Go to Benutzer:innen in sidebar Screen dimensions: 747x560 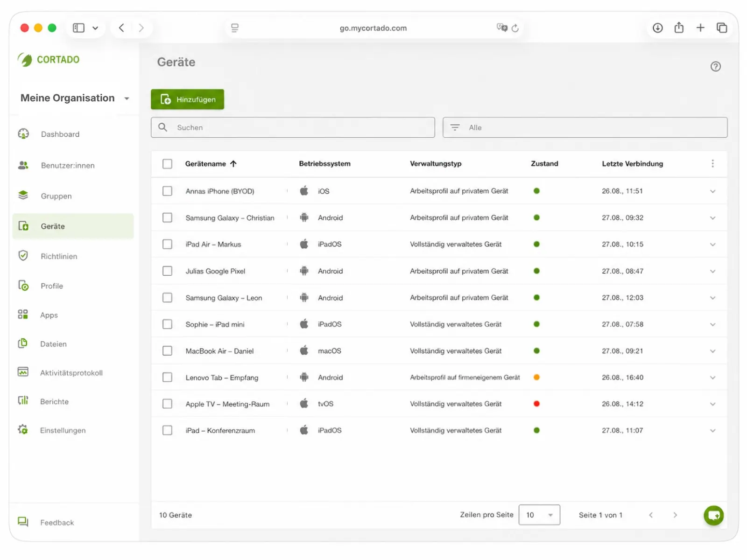73,165
